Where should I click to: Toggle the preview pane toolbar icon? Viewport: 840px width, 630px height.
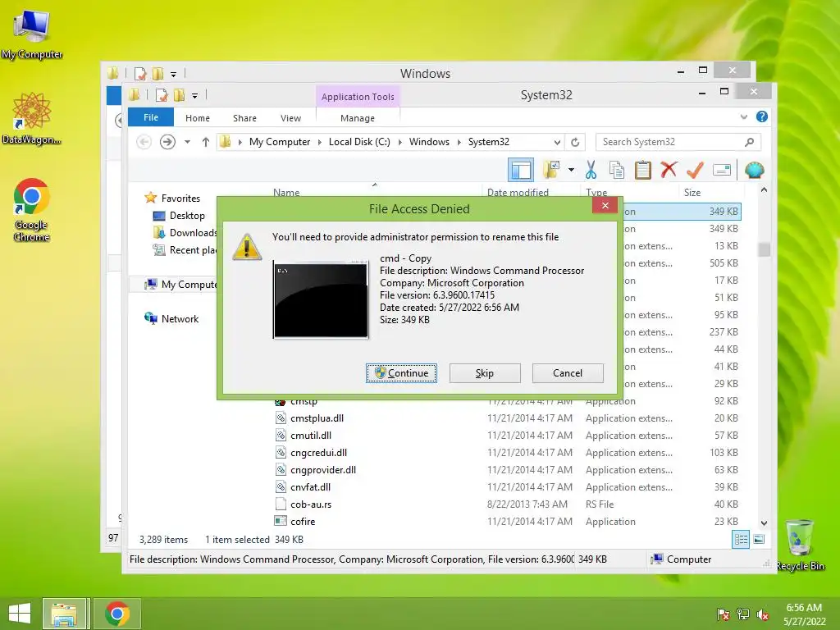521,171
